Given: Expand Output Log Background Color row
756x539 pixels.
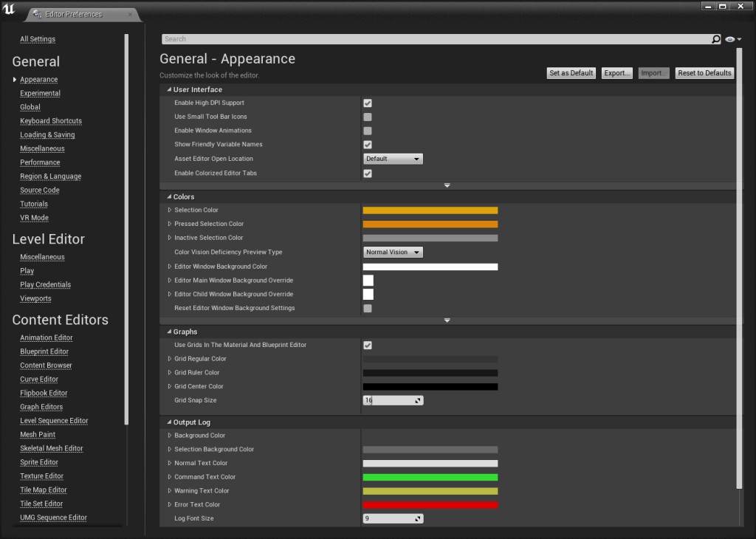Looking at the screenshot, I should [x=169, y=436].
